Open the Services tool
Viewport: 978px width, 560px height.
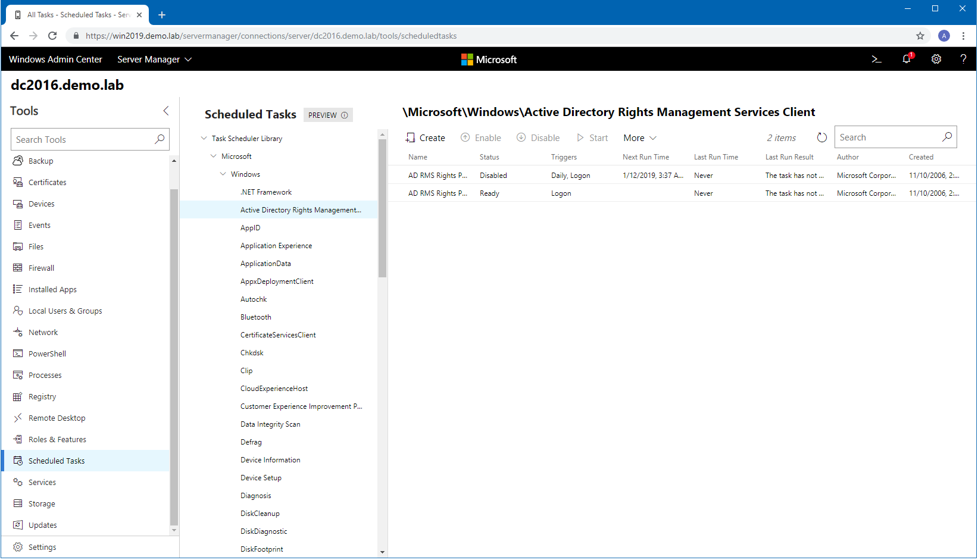42,483
